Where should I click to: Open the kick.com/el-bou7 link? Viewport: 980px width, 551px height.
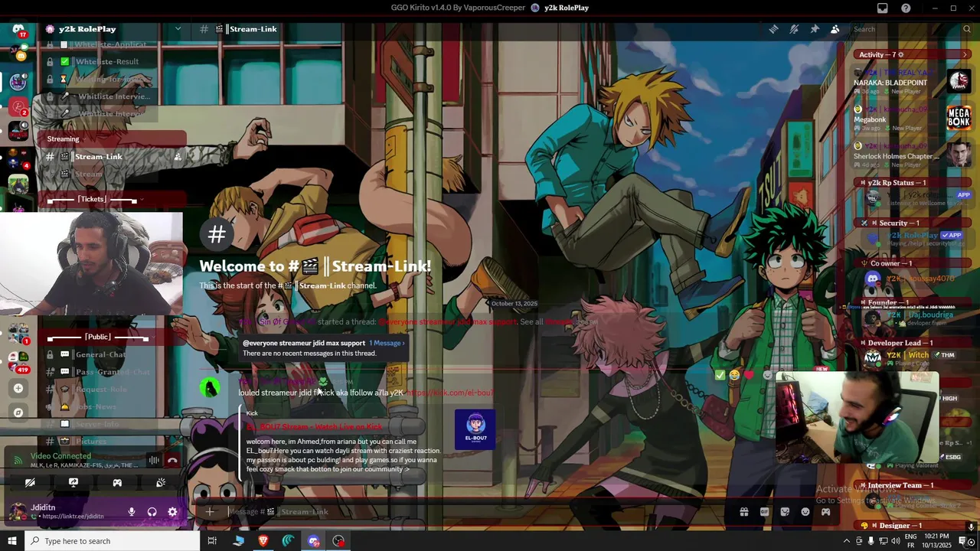pyautogui.click(x=450, y=393)
